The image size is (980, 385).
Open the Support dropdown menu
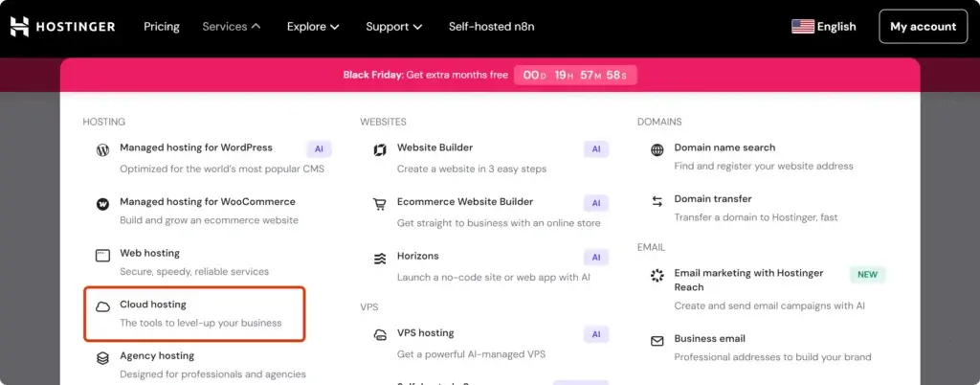[x=393, y=27]
